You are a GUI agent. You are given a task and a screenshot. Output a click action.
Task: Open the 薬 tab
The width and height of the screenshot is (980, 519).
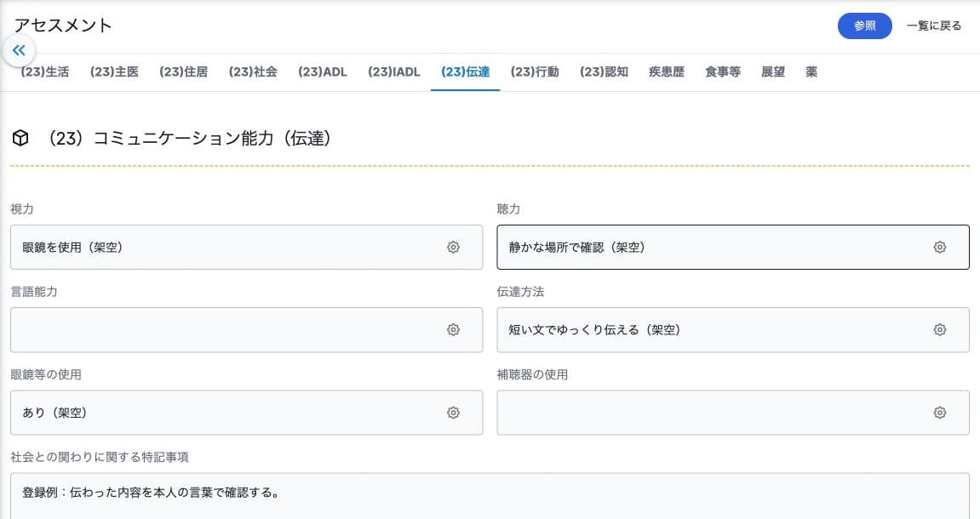pyautogui.click(x=811, y=71)
